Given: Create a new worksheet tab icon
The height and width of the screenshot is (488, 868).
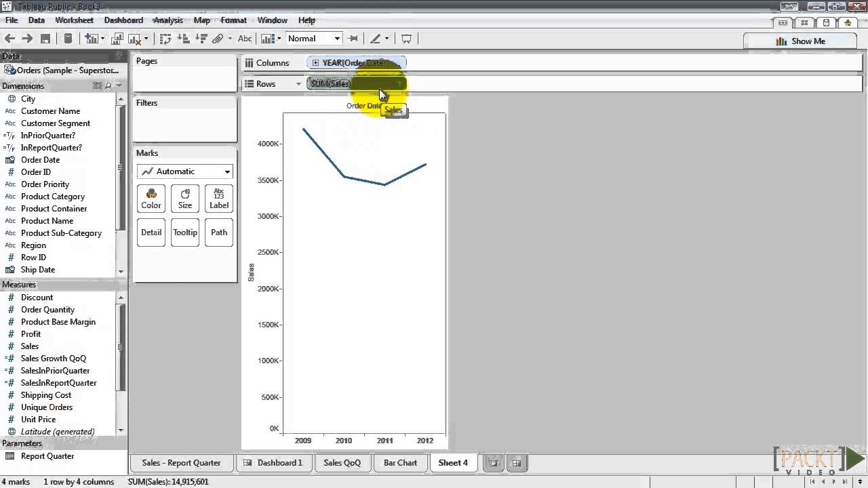Looking at the screenshot, I should 494,463.
